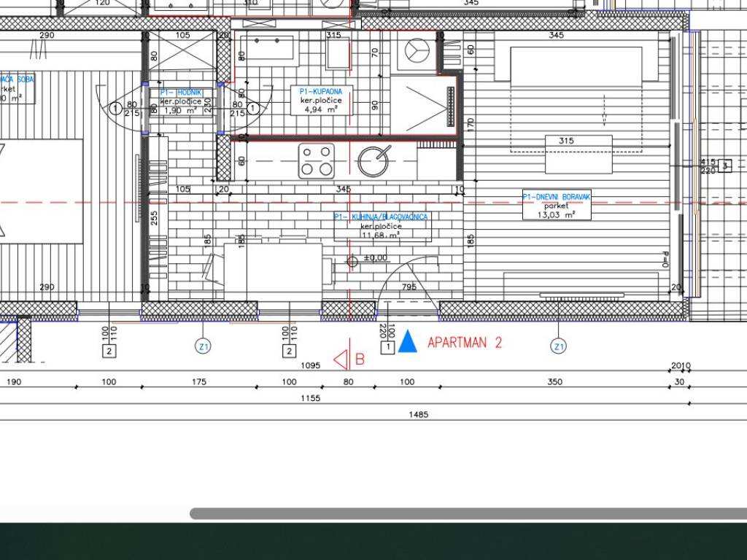Select the round kitchen sink symbol

click(x=373, y=161)
